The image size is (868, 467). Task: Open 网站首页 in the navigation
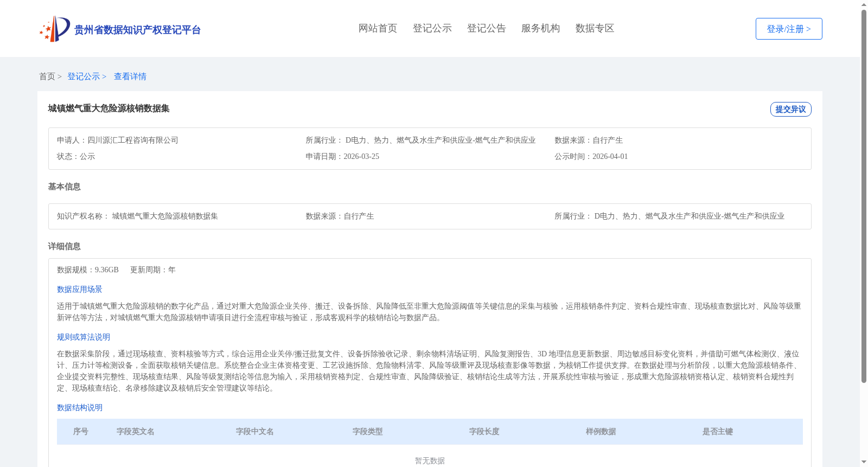pyautogui.click(x=378, y=28)
